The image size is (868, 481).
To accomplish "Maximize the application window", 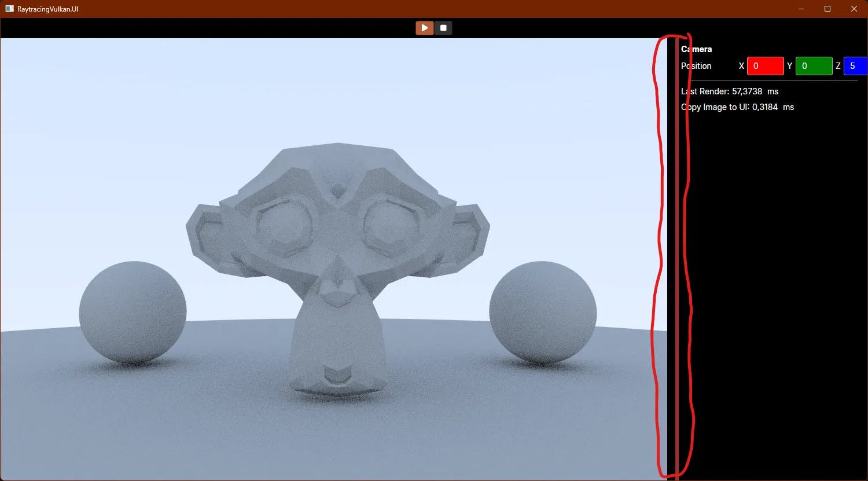I will pos(827,9).
